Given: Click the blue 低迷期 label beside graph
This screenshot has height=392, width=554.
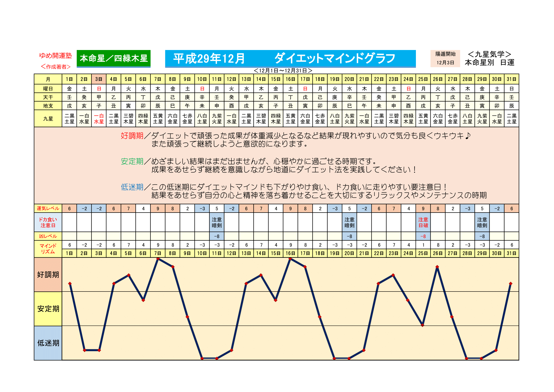Looking at the screenshot, I should [48, 343].
